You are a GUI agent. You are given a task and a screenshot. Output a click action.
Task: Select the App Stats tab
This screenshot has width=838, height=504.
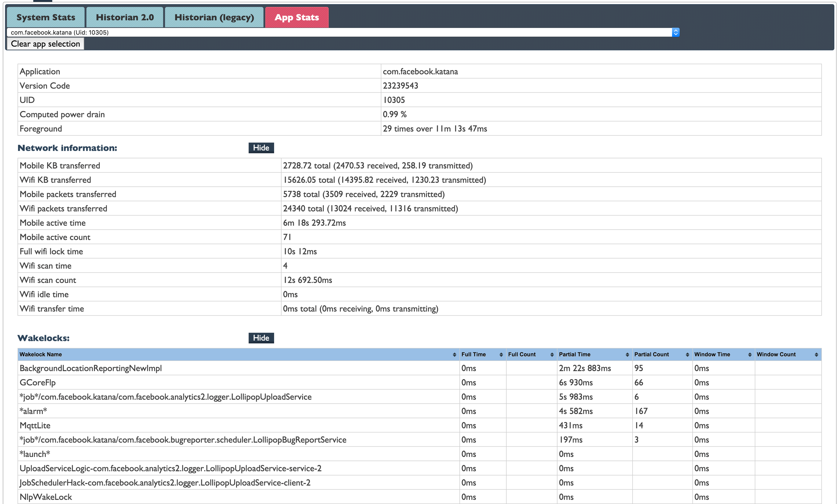297,17
